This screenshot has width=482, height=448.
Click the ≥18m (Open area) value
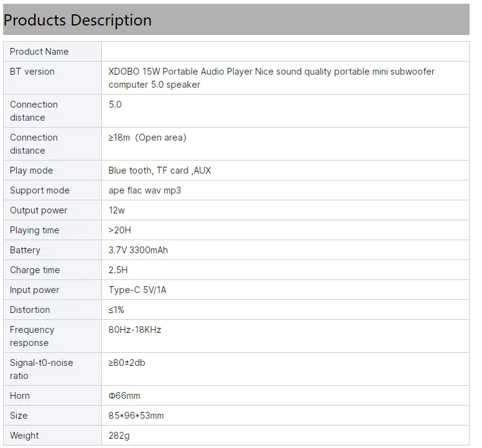[147, 138]
